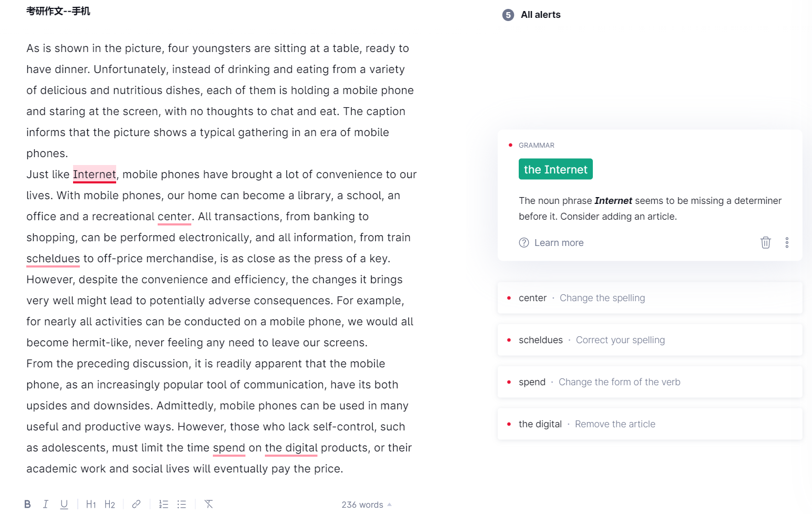The image size is (812, 514).
Task: Clear text formatting
Action: pyautogui.click(x=209, y=504)
